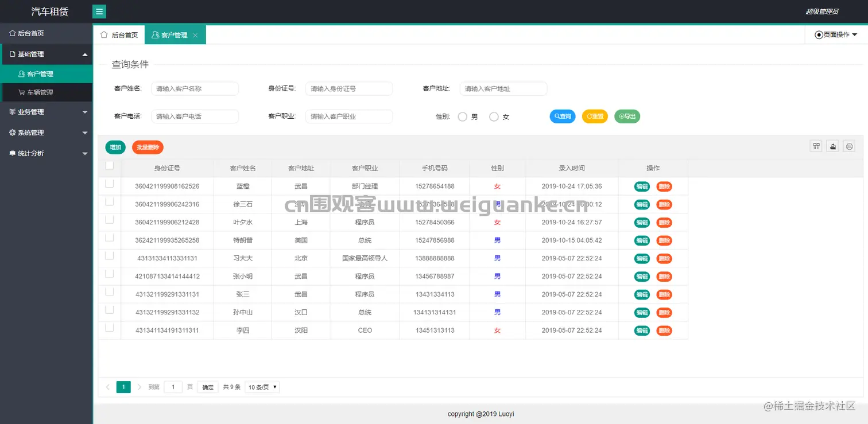
Task: Expand 业务管理 sidebar menu
Action: (46, 112)
